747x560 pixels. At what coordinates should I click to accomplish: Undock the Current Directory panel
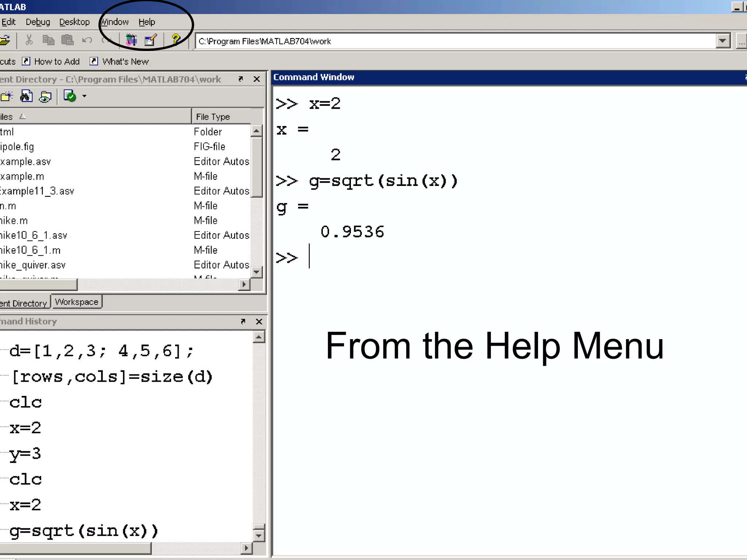pos(240,79)
